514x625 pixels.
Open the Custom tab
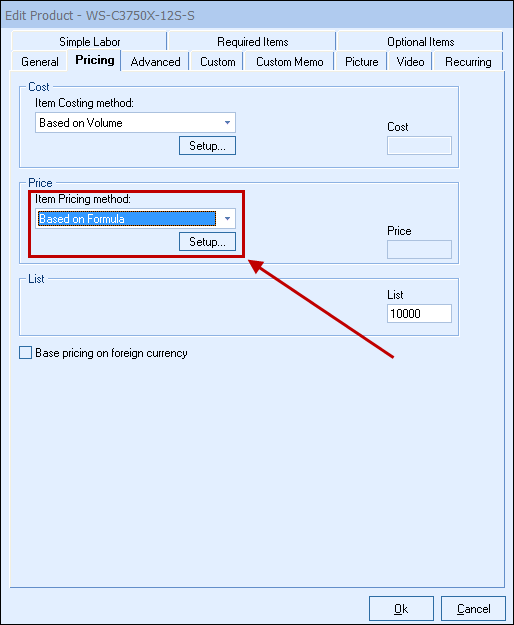pyautogui.click(x=218, y=62)
